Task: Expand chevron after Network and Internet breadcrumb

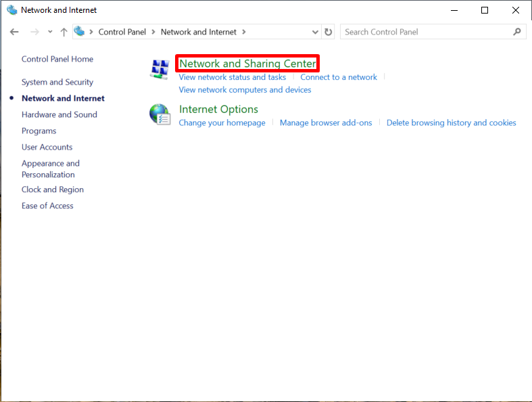Action: [x=243, y=32]
